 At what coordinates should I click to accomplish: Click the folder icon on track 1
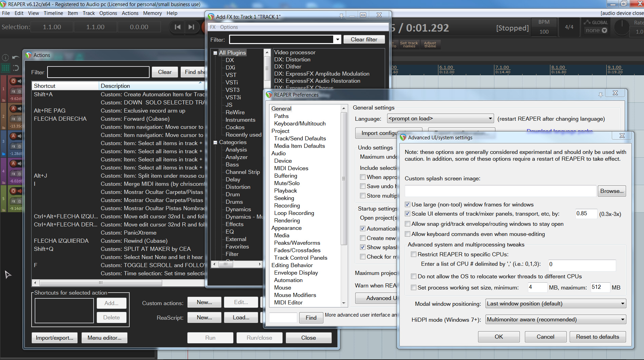pos(4,100)
